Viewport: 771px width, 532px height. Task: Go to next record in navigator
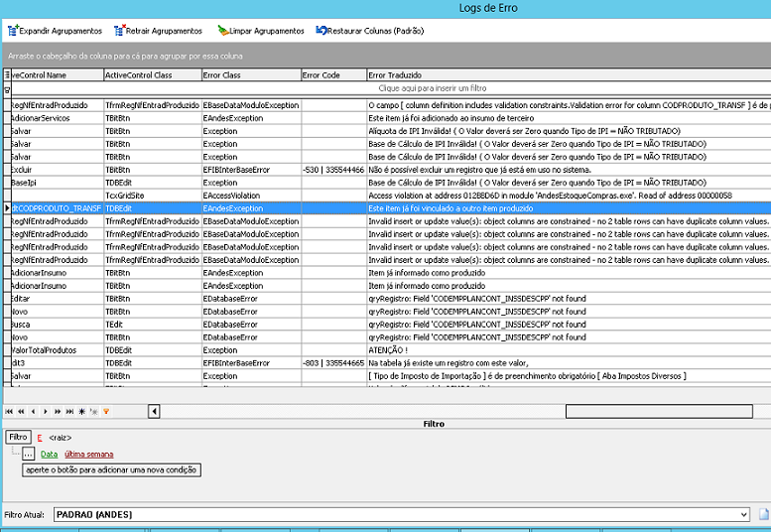46,412
